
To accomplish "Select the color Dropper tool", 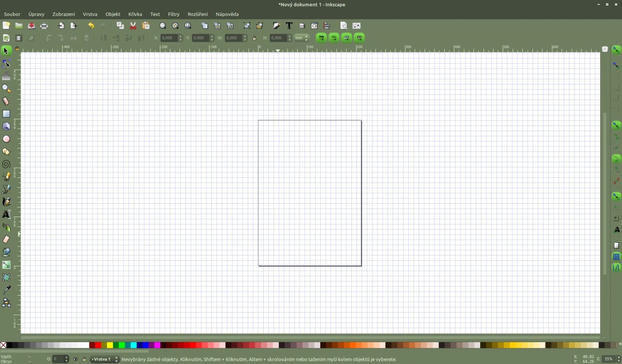I will 6,290.
